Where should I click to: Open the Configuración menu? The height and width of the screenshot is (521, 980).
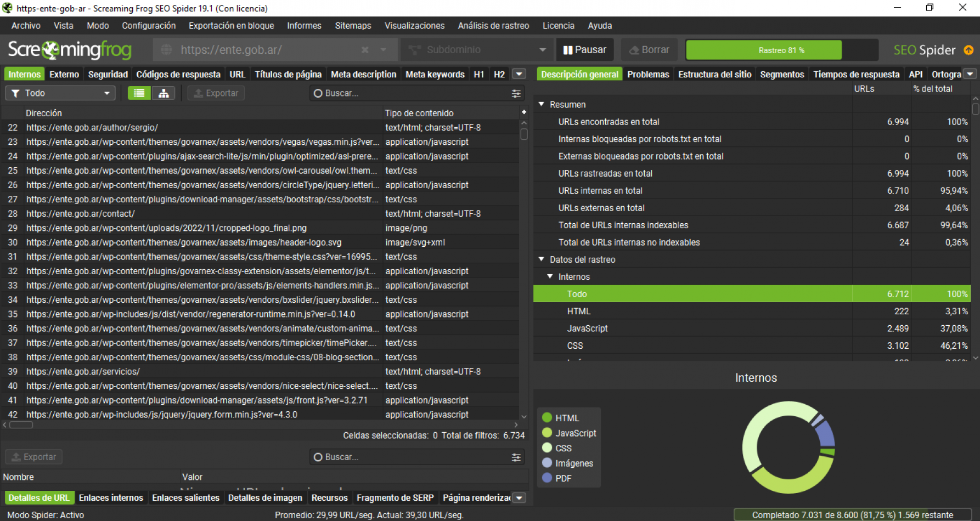(x=149, y=26)
